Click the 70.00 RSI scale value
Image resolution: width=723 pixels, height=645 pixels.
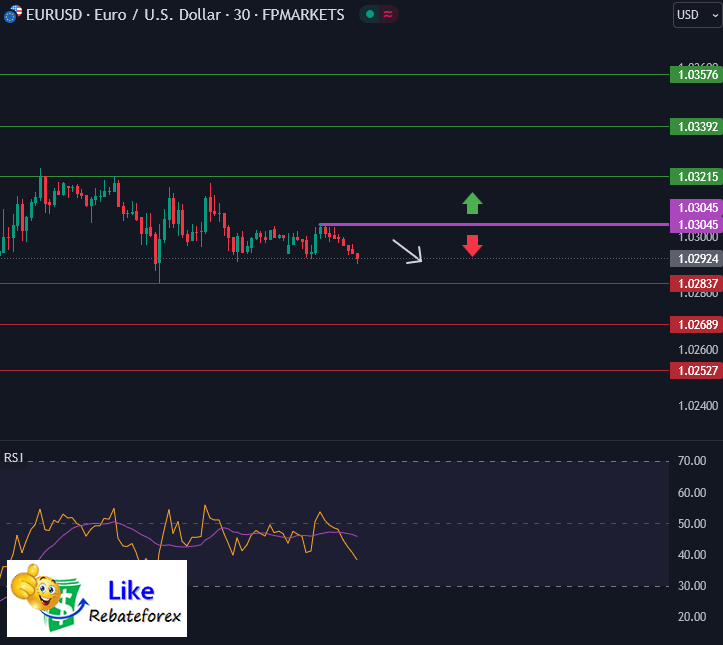[692, 461]
